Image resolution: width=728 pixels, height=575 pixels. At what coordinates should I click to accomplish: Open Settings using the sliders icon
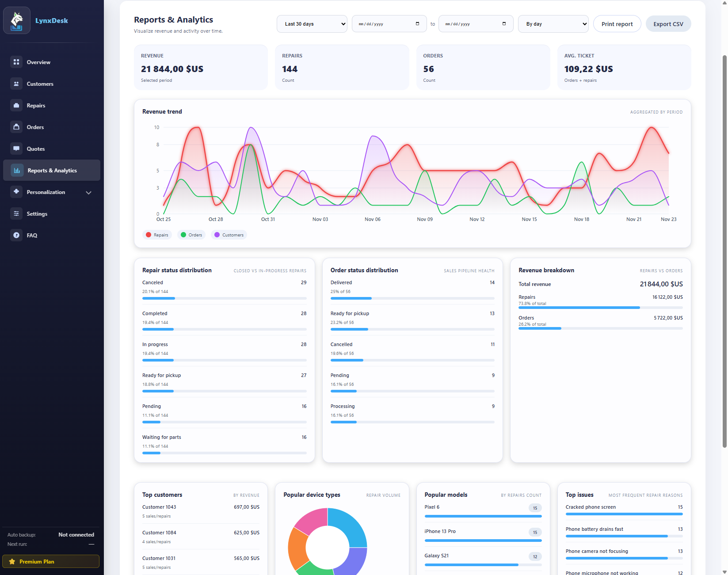(x=16, y=213)
